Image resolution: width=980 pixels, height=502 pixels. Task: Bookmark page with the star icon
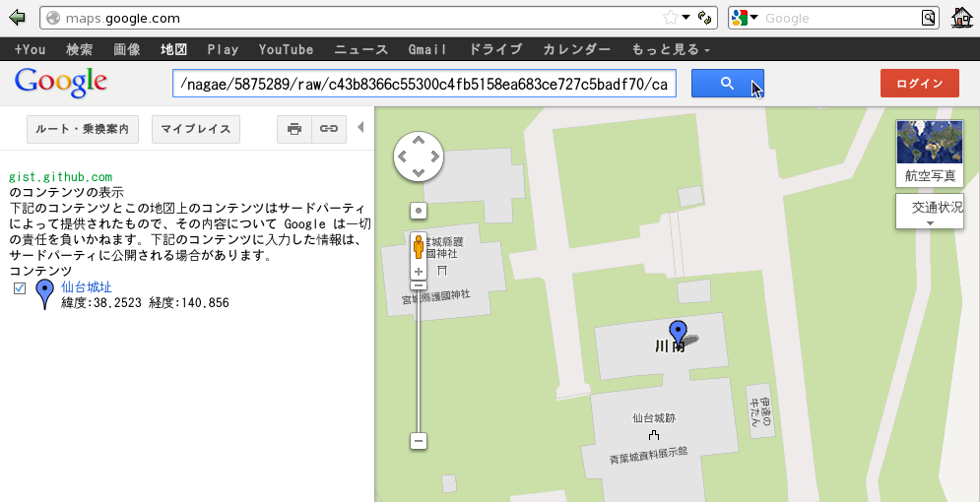(670, 18)
